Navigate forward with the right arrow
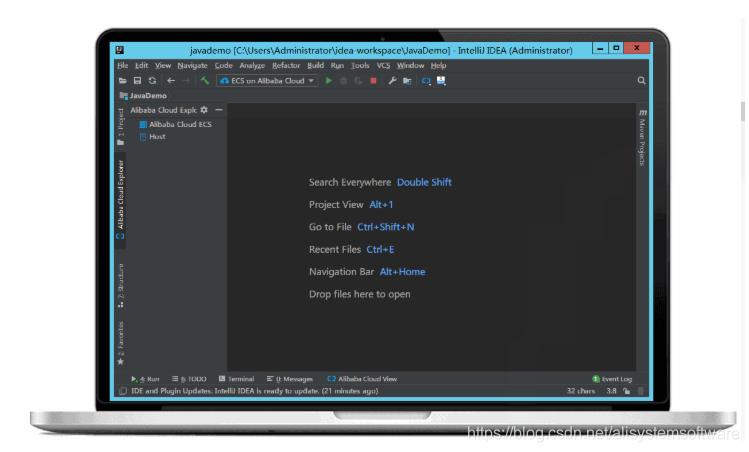Image resolution: width=749 pixels, height=452 pixels. pos(186,81)
